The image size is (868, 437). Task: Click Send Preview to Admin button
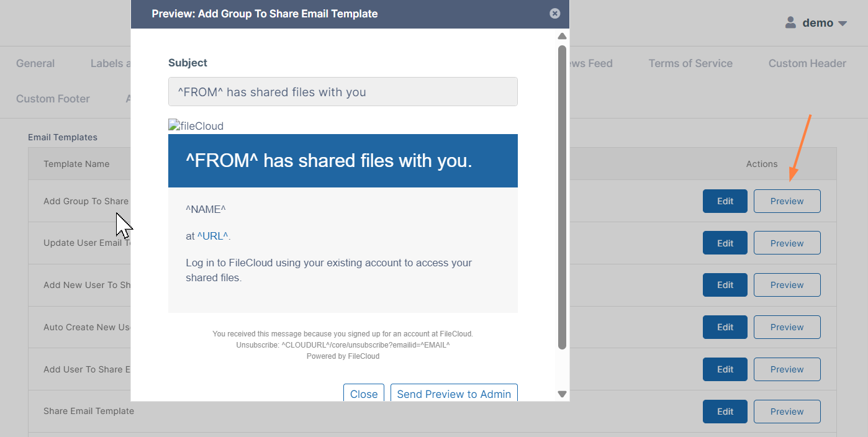pos(454,394)
